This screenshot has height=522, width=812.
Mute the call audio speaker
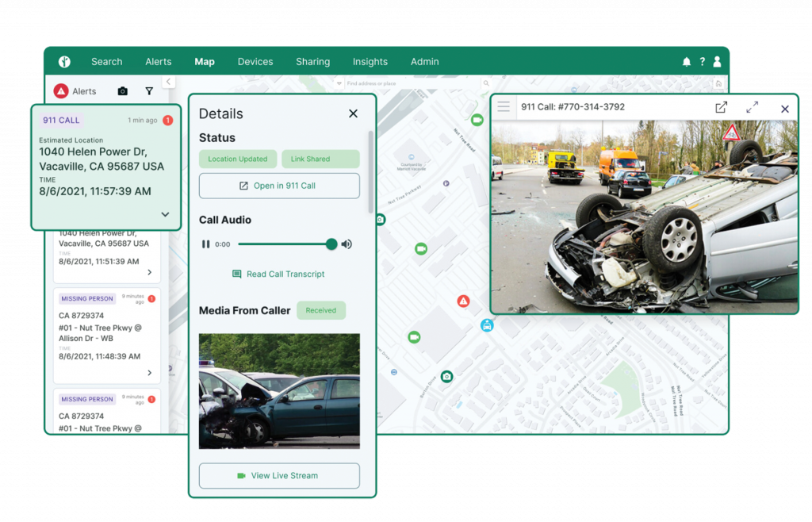(347, 244)
